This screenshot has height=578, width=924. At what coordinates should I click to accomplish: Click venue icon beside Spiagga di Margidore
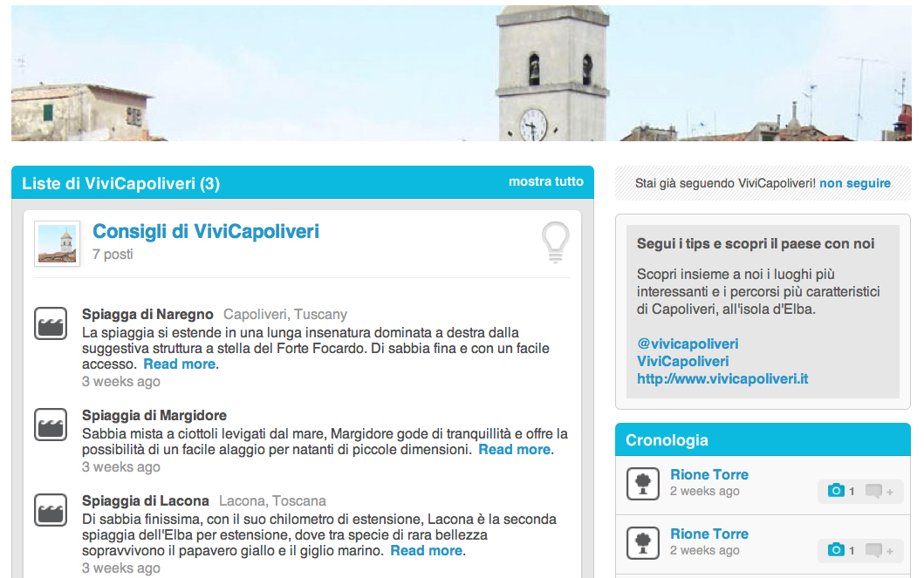click(51, 425)
